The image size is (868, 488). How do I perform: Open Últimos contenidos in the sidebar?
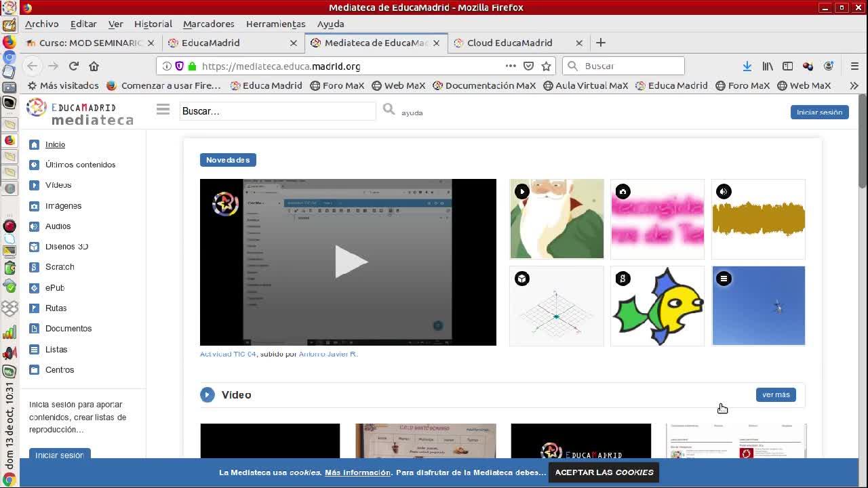(x=80, y=165)
